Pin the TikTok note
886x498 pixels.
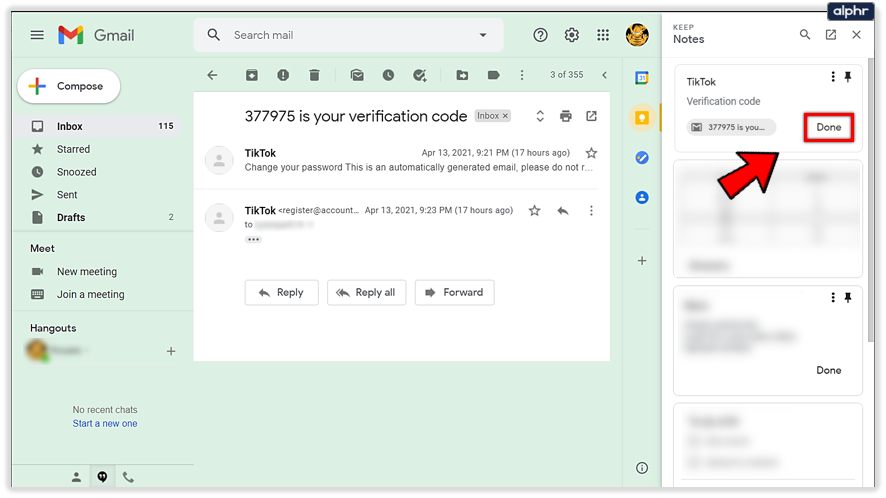tap(848, 77)
